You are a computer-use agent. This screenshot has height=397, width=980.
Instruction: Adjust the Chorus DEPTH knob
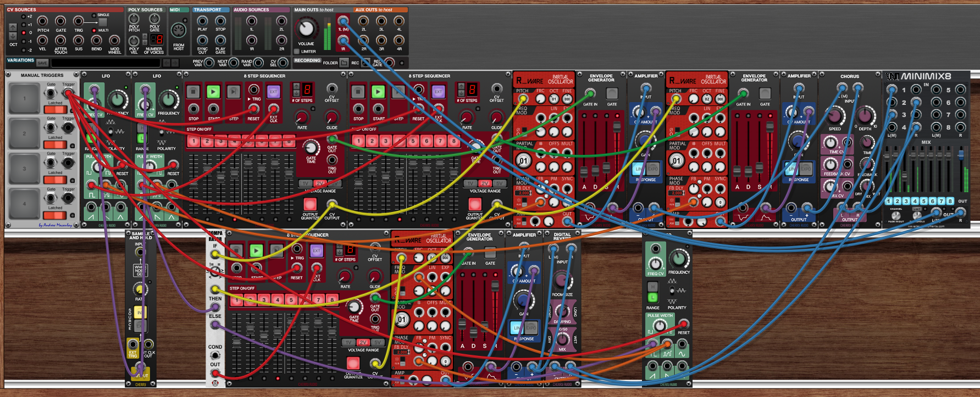click(x=865, y=115)
